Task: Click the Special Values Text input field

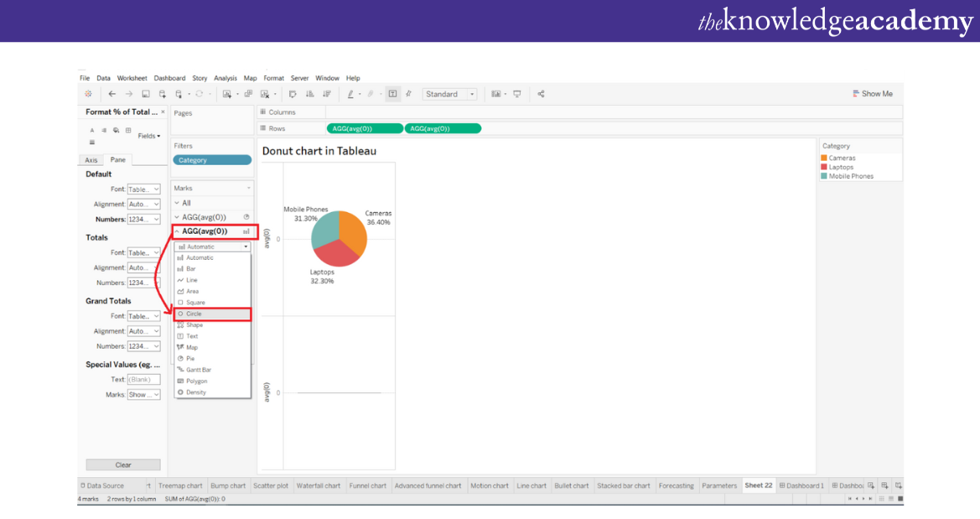Action: click(143, 380)
